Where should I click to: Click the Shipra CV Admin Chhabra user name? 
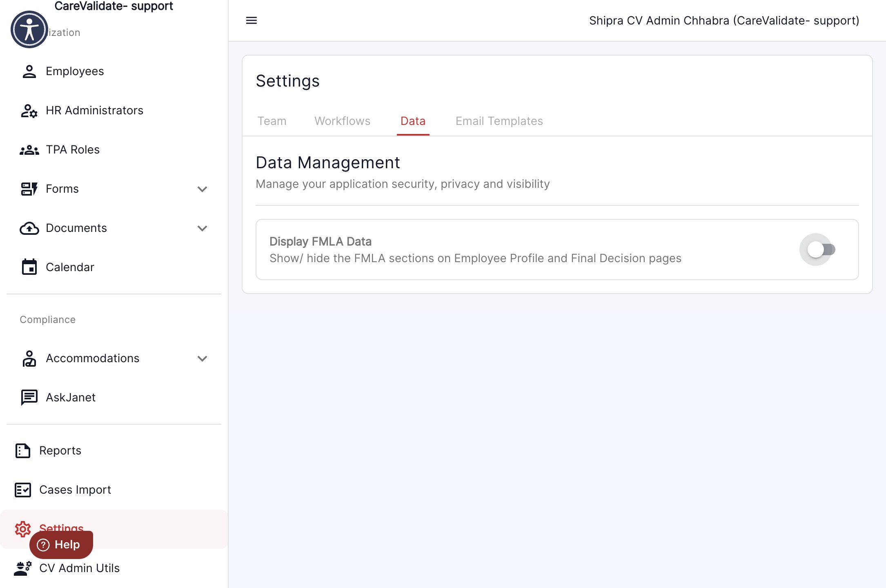tap(724, 20)
